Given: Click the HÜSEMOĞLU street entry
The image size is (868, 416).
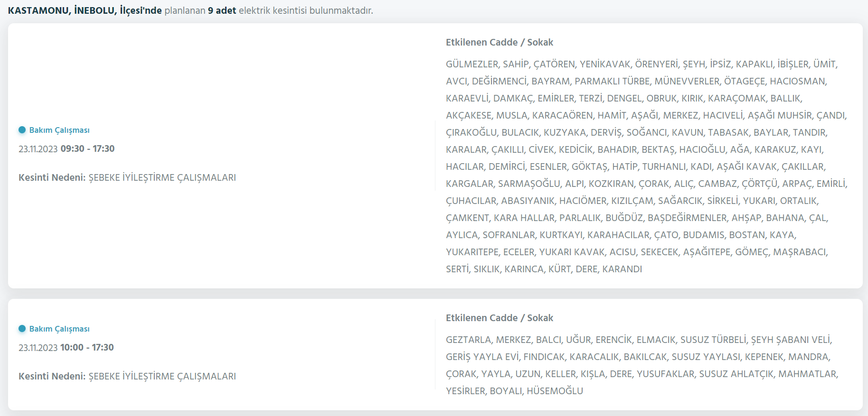Looking at the screenshot, I should (x=555, y=391).
